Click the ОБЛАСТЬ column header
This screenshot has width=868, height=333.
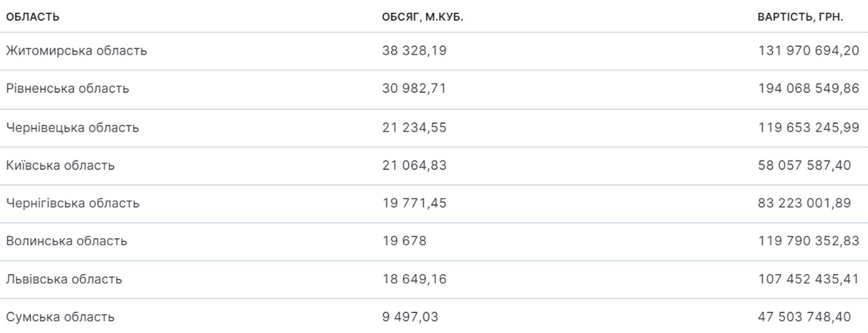[x=33, y=16]
